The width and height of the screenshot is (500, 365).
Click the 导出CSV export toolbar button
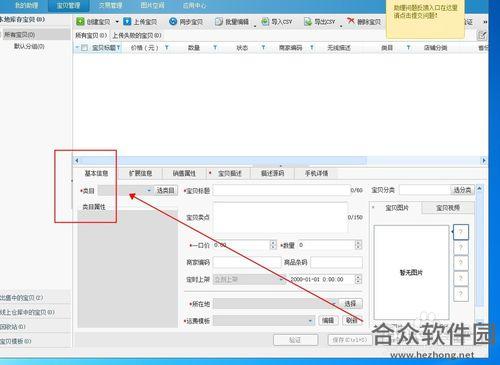pyautogui.click(x=320, y=22)
